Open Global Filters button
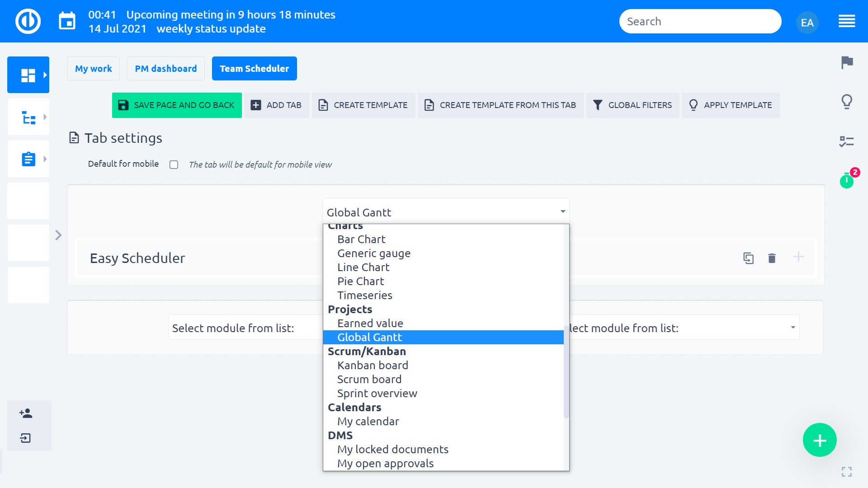The image size is (868, 488). click(x=632, y=105)
